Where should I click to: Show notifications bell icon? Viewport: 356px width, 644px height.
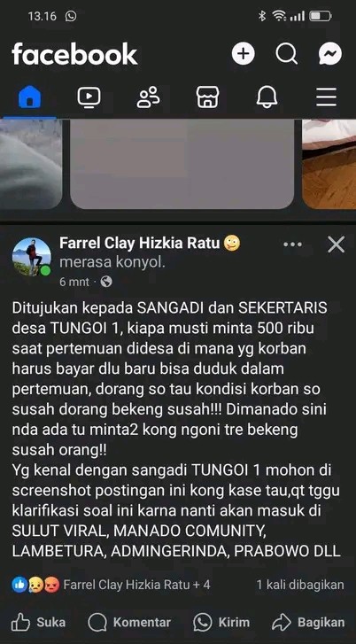coord(267,97)
